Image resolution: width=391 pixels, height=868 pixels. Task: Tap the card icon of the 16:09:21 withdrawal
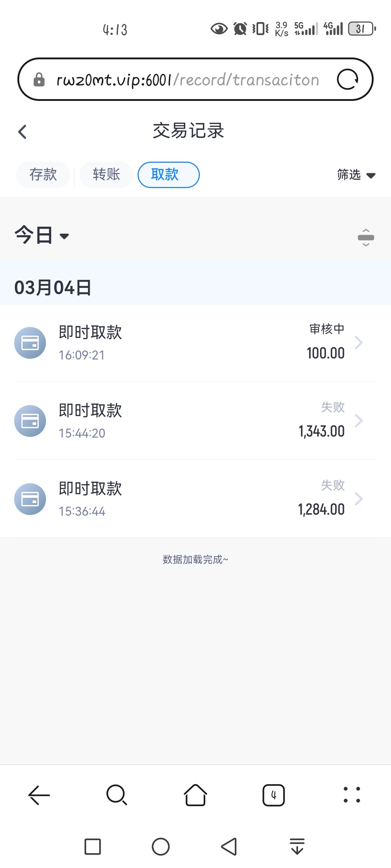pyautogui.click(x=30, y=343)
